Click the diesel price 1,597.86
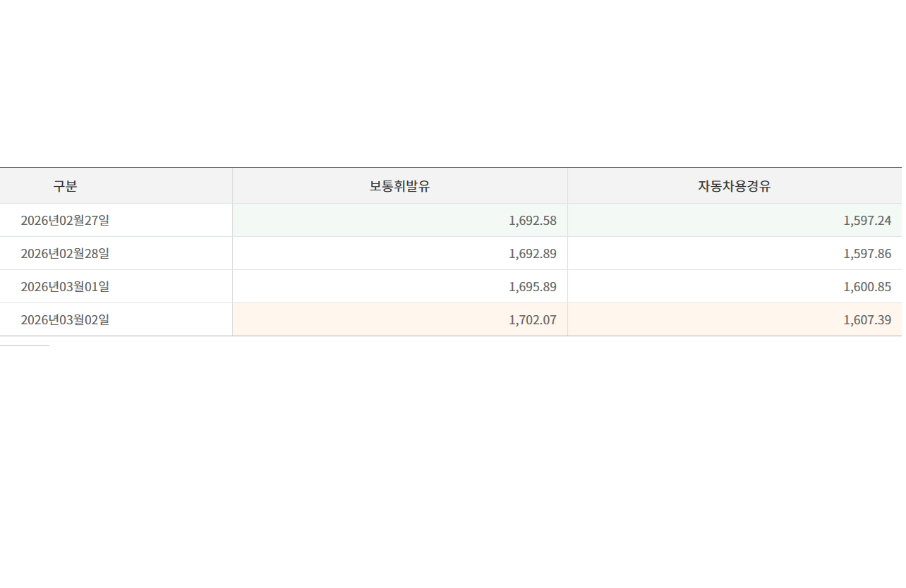This screenshot has height=588, width=906. point(866,253)
